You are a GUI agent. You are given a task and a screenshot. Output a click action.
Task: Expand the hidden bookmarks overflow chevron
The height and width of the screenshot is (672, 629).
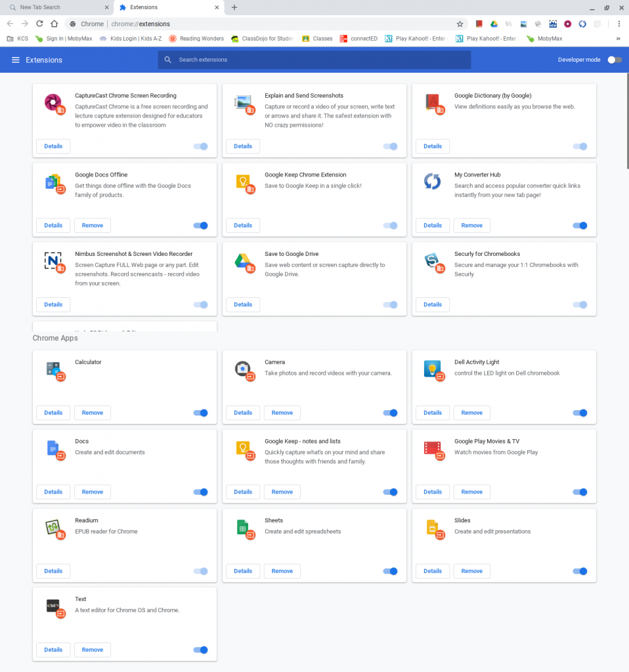point(618,39)
